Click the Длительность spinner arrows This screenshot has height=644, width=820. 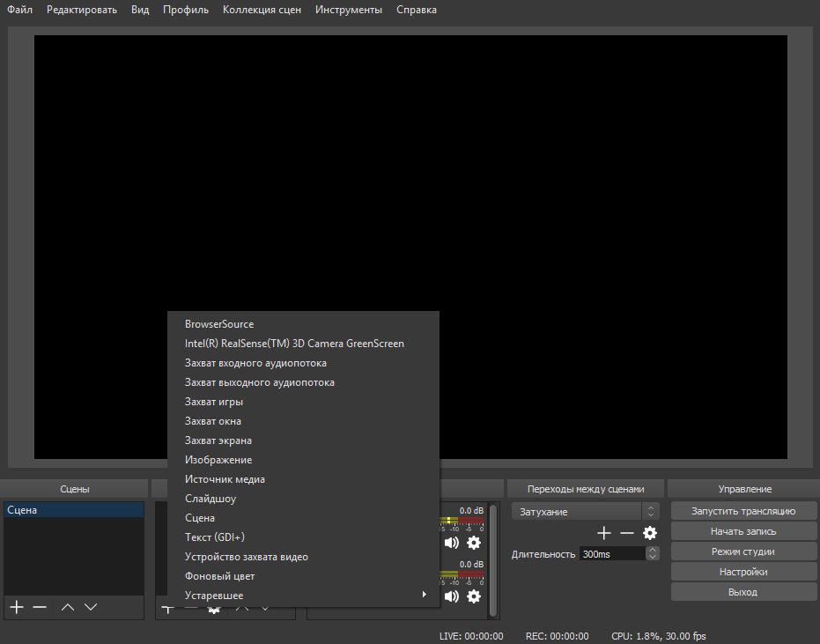pos(652,554)
